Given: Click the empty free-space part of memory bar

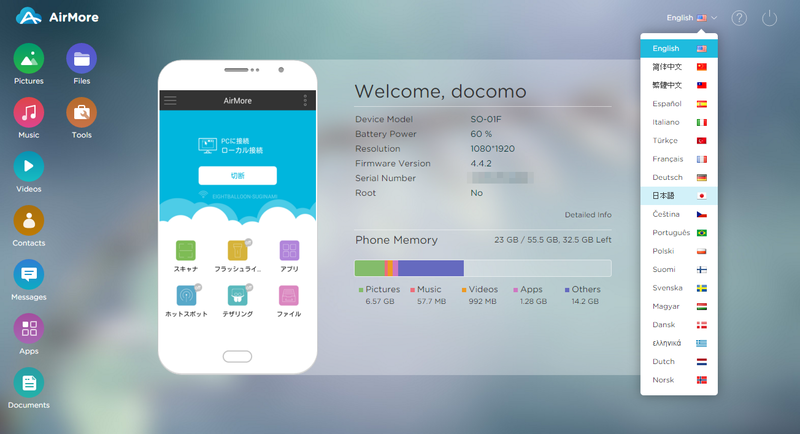Looking at the screenshot, I should [537, 268].
